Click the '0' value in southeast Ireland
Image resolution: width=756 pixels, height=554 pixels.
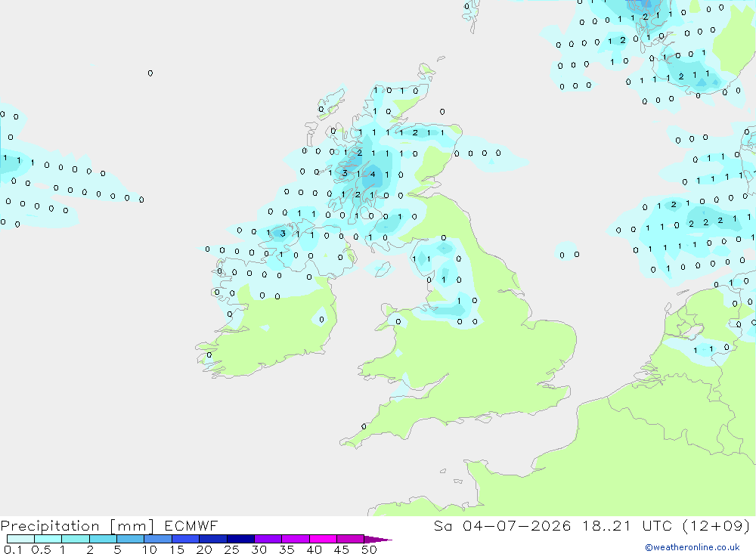pos(321,319)
